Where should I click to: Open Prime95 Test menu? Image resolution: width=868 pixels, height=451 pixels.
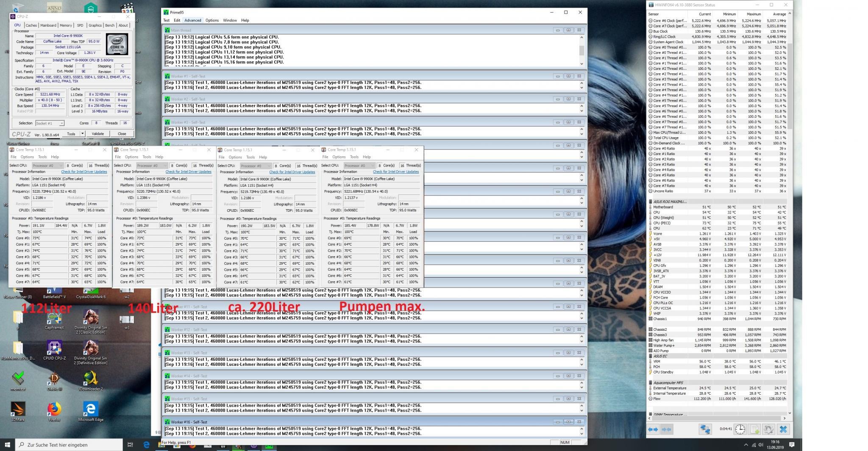point(167,20)
